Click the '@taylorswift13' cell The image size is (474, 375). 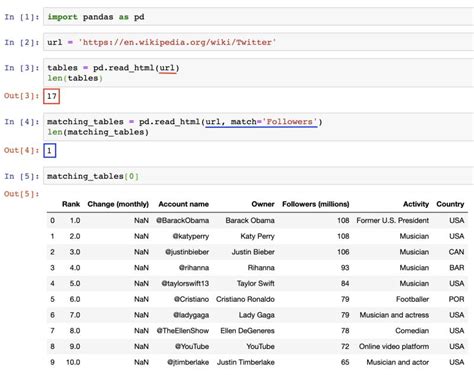[x=185, y=283]
